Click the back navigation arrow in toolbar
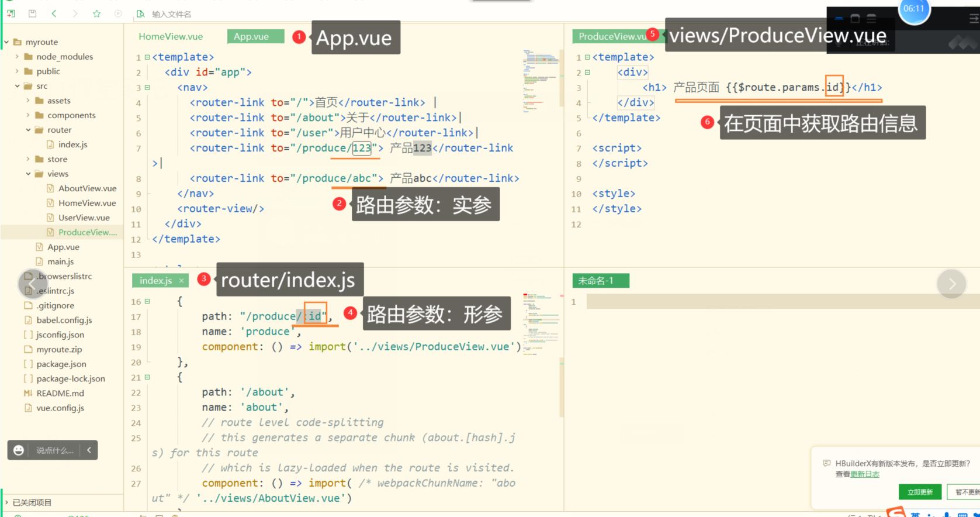 (54, 13)
